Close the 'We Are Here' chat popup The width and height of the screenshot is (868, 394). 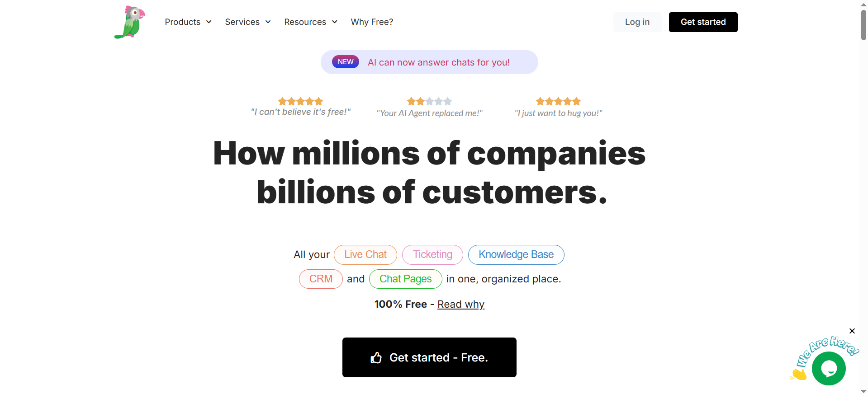(852, 331)
